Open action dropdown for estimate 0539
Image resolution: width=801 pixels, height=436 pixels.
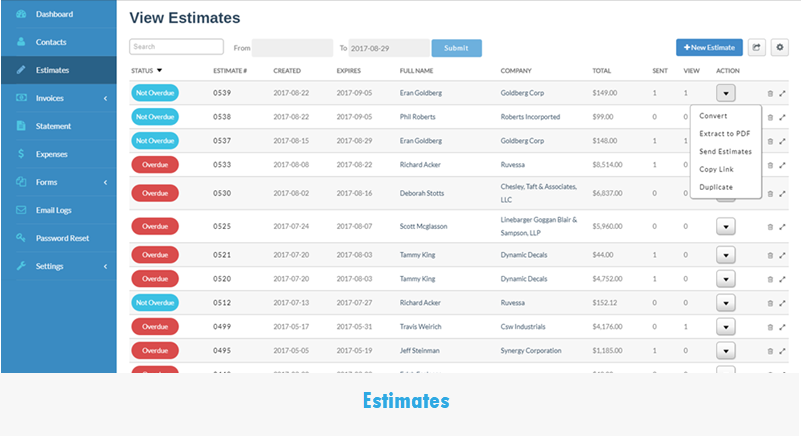tap(725, 93)
